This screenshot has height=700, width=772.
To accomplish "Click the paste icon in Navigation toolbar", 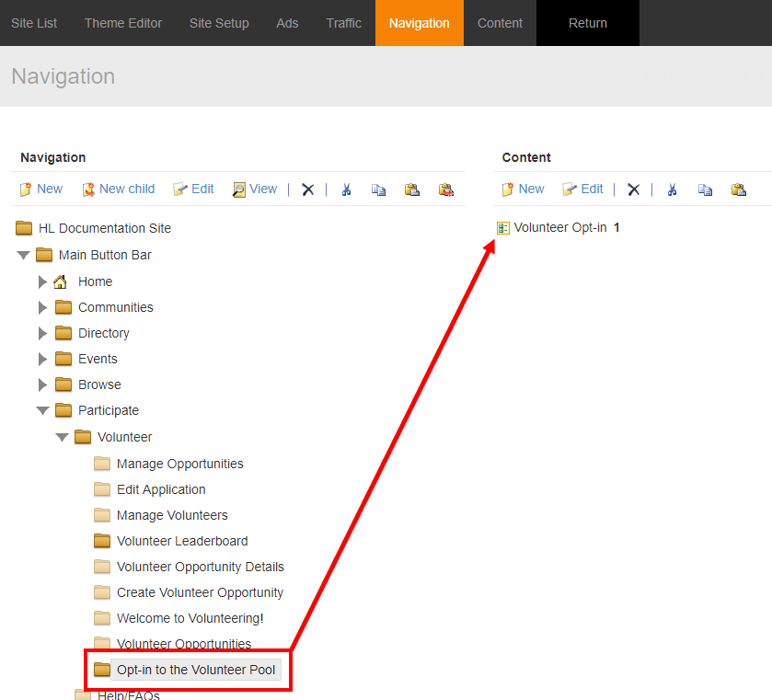I will pos(411,189).
